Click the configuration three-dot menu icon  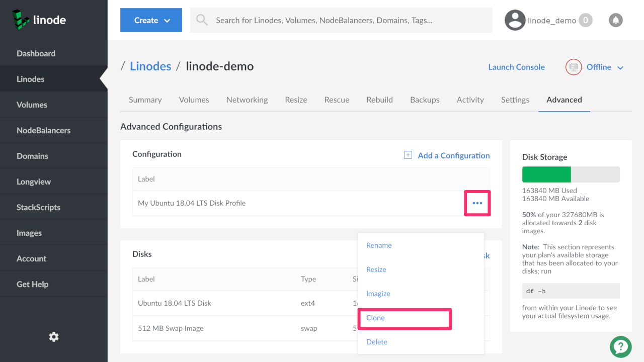[x=477, y=203]
